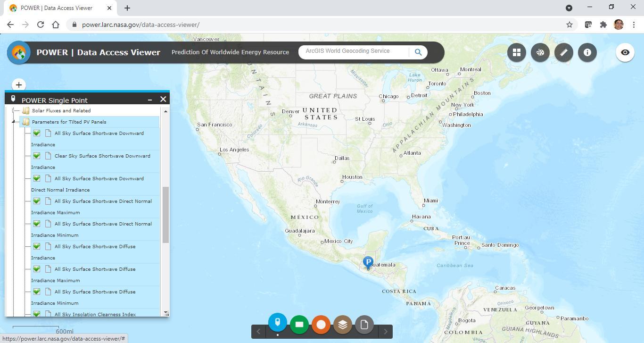The image size is (644, 343).
Task: Open the palette theme widget
Action: pos(540,52)
